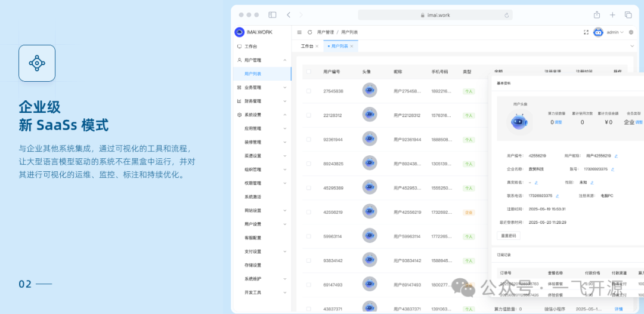Tick checkbox for user 27545838
The width and height of the screenshot is (644, 314).
[309, 91]
